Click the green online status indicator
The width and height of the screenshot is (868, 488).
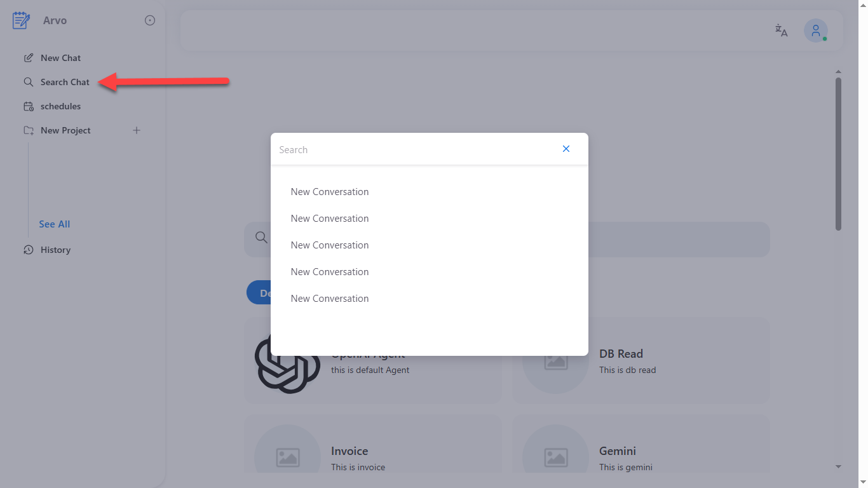click(x=824, y=39)
